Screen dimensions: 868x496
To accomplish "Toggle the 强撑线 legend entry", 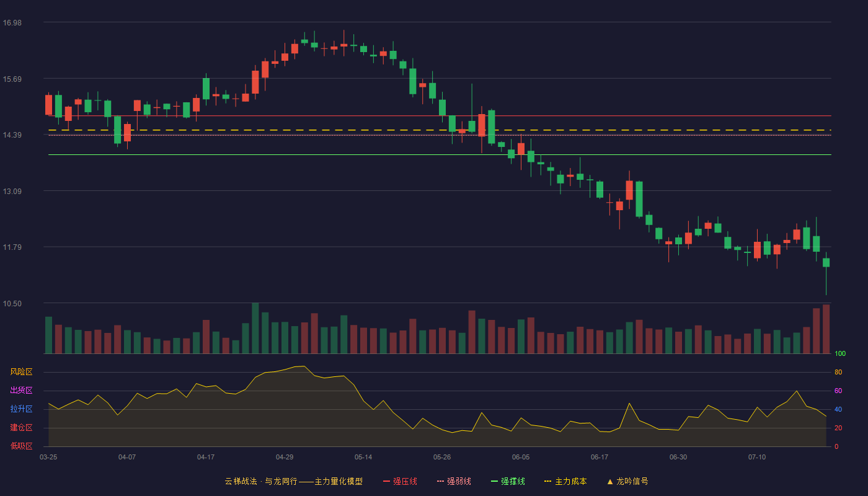I will coord(508,481).
